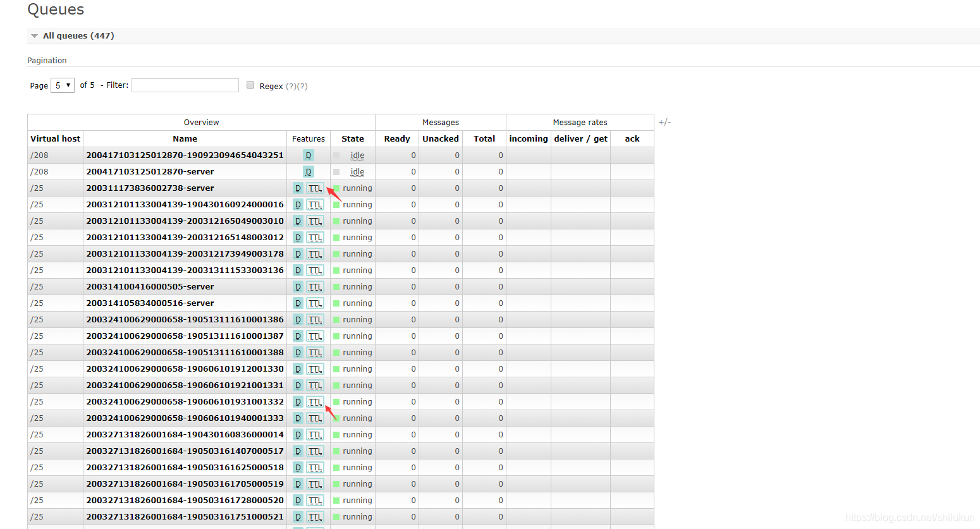Open the Page number dropdown
Viewport: 980px width, 529px height.
[63, 85]
